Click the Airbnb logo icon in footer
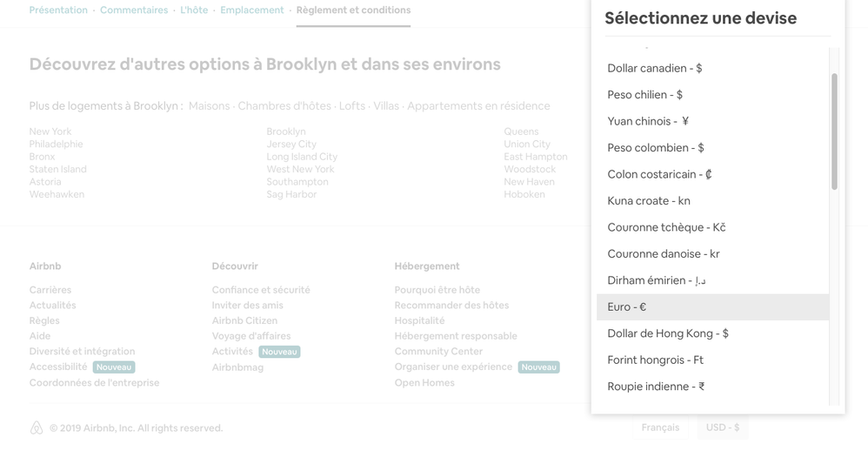The image size is (868, 451). tap(37, 427)
